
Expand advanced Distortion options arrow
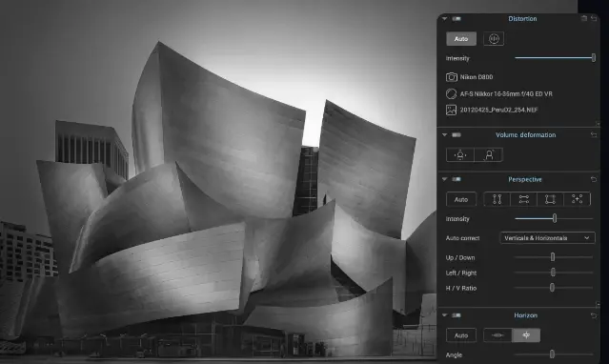pyautogui.click(x=598, y=124)
